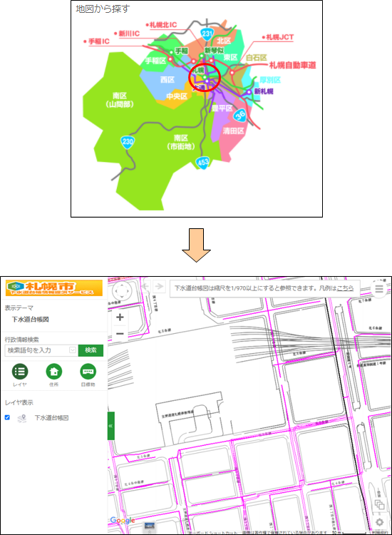
Task: Click the 下水道台帳図 layer name text
Action: coord(51,418)
